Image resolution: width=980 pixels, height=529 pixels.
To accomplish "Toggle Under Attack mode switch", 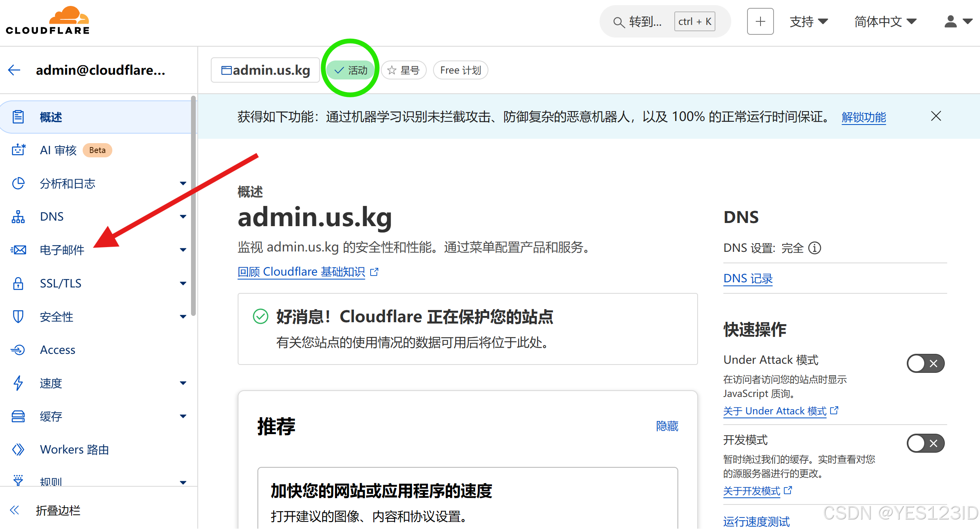I will (x=925, y=363).
